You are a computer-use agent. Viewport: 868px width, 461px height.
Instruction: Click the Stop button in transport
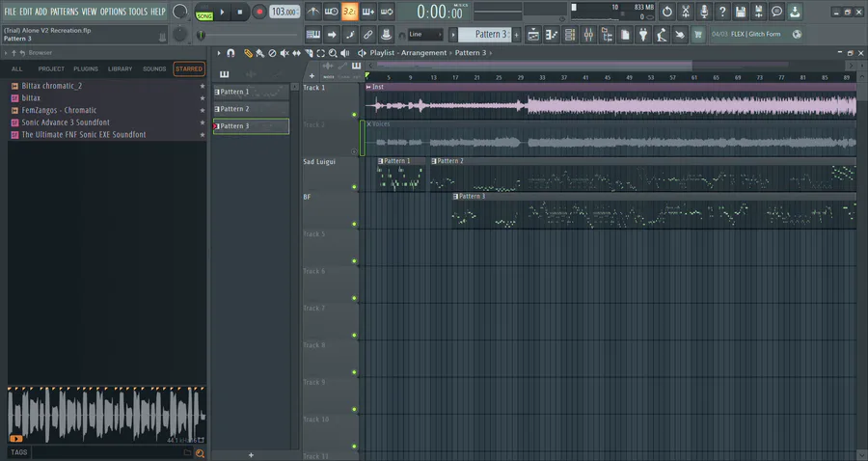coord(240,12)
